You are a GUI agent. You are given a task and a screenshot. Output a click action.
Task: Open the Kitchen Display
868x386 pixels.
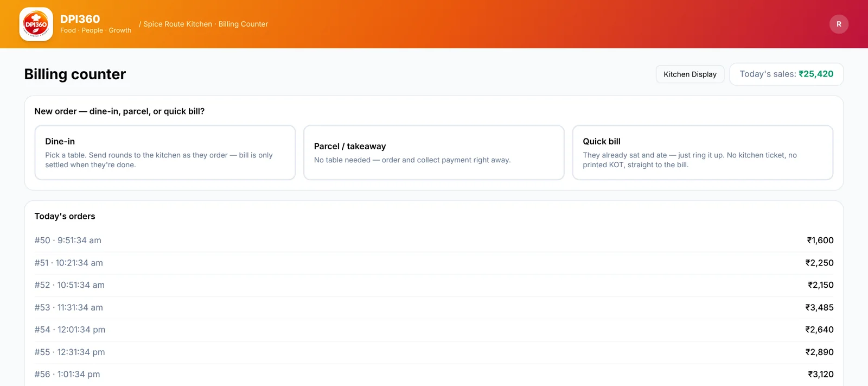click(690, 74)
